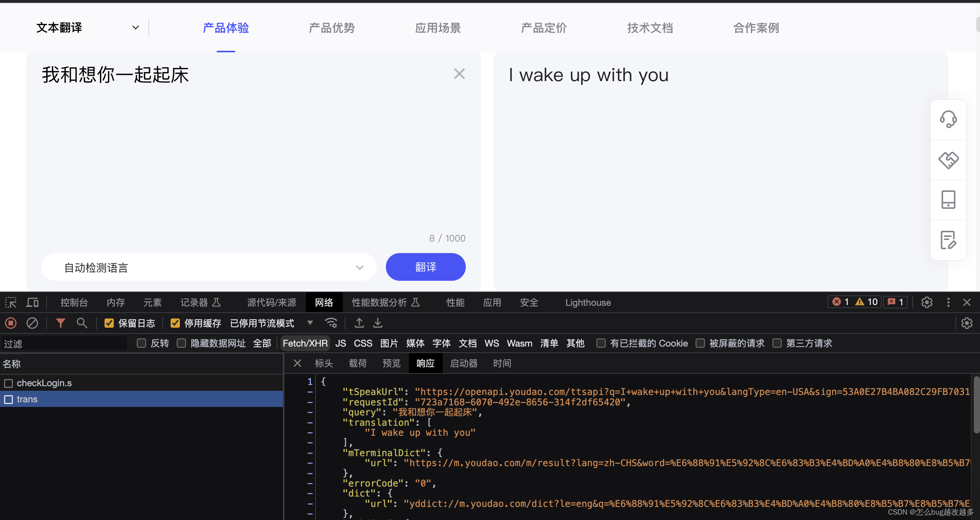Open the 控制台 console tab
This screenshot has height=520, width=980.
point(74,303)
